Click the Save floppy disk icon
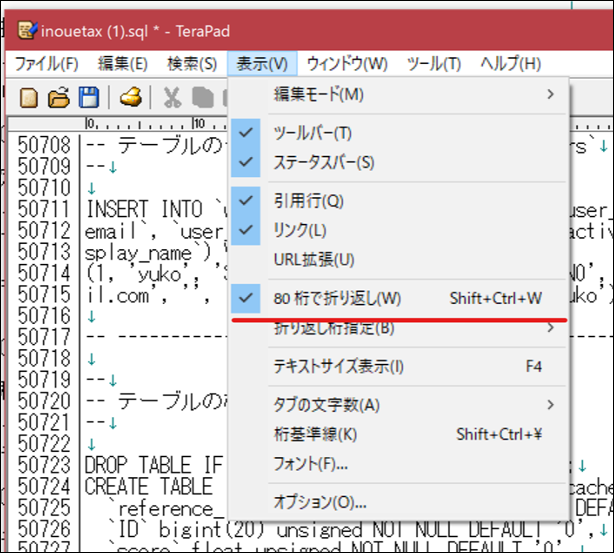Image resolution: width=614 pixels, height=553 pixels. (89, 97)
